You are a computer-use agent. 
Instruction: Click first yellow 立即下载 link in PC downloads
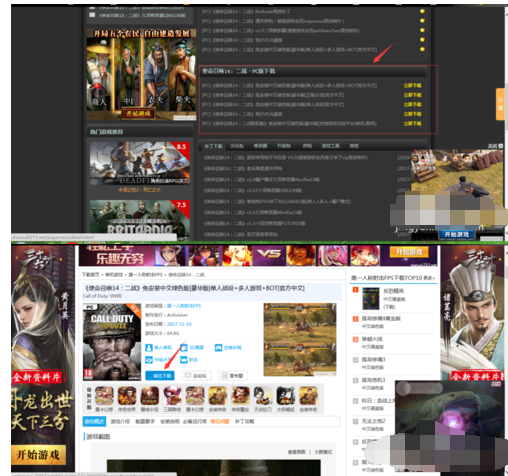412,85
